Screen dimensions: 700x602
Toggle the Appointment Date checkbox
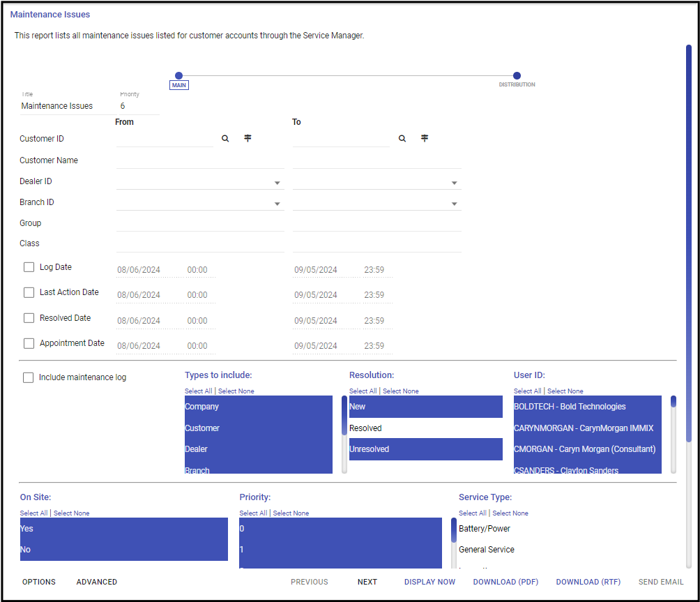[x=29, y=343]
